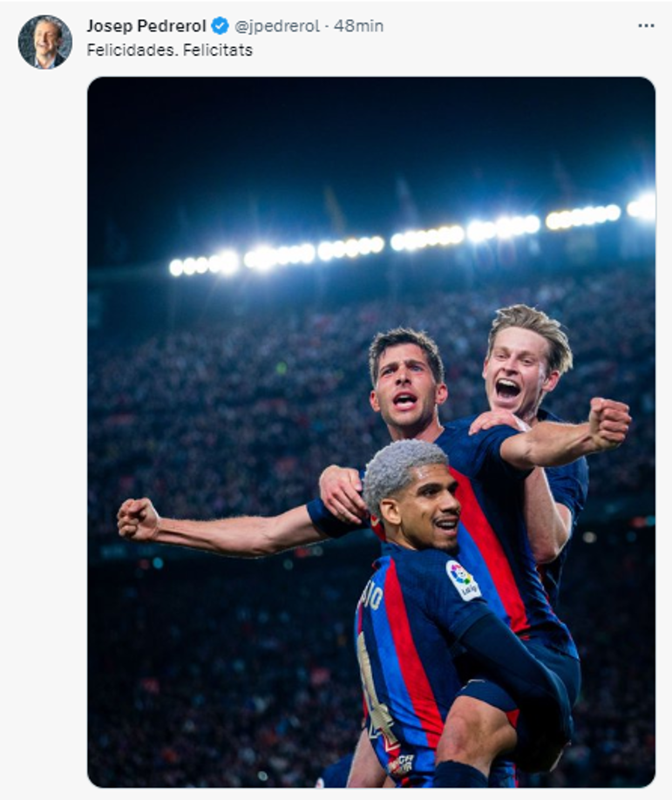Click the display name Josep Pedrerol
The height and width of the screenshot is (800, 672).
pos(146,26)
